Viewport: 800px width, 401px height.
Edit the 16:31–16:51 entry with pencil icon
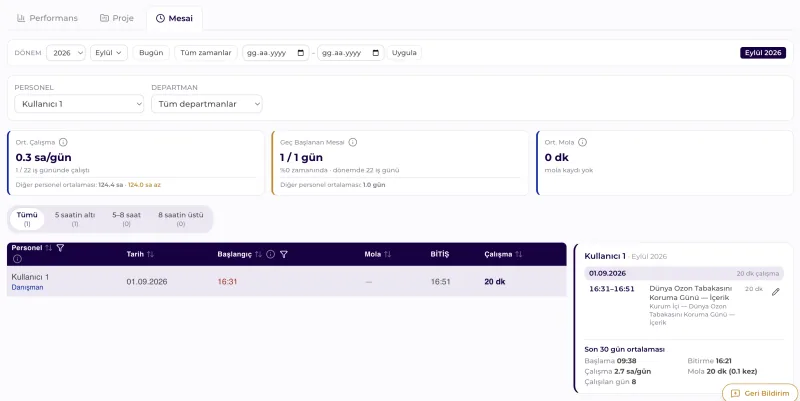coord(776,292)
